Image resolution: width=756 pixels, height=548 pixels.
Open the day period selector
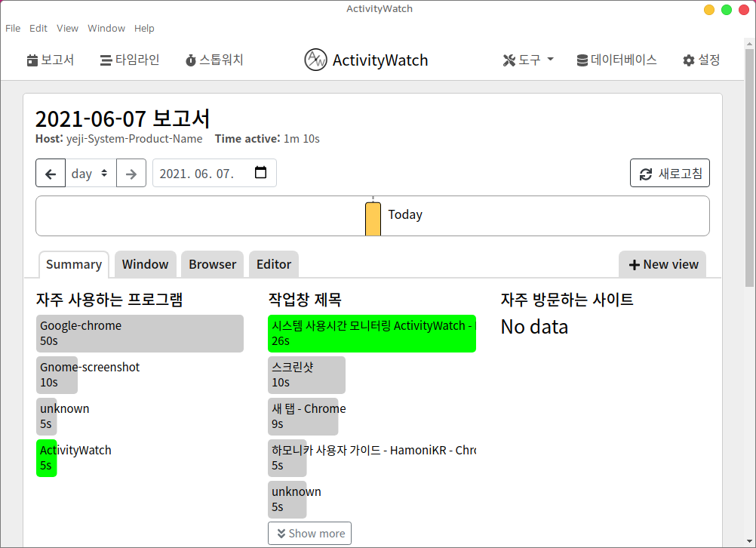pos(90,174)
